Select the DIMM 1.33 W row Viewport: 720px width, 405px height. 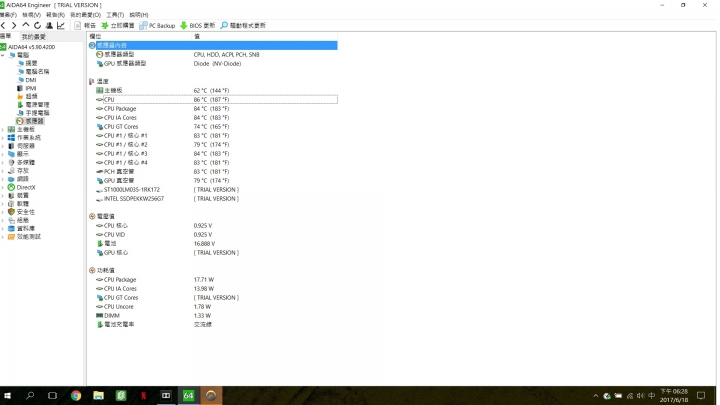point(213,315)
